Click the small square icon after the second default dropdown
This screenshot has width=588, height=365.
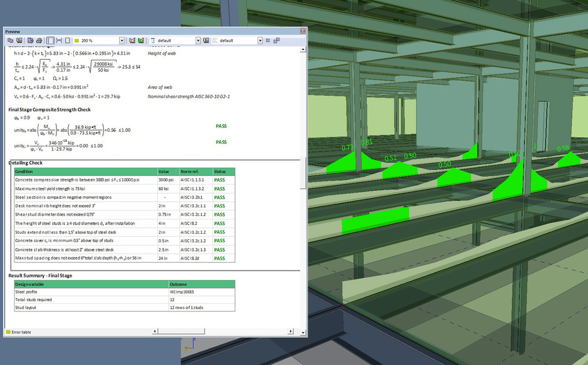coord(268,41)
